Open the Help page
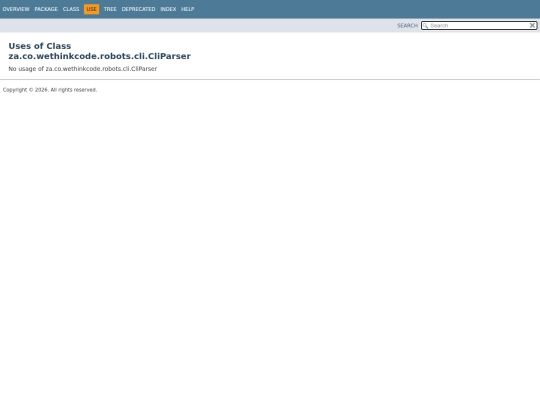 point(188,9)
